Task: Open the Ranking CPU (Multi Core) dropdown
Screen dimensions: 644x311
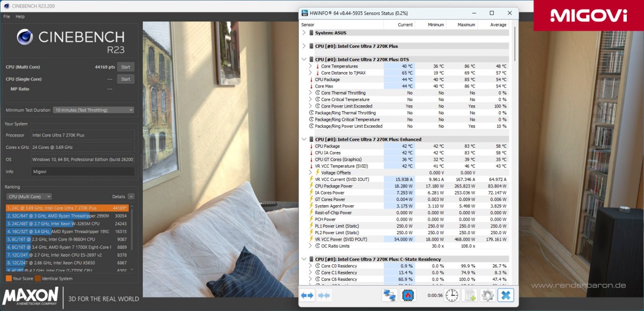Action: (28, 197)
